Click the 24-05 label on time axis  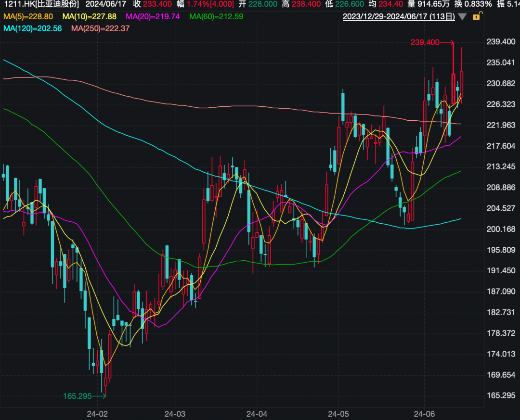338,414
